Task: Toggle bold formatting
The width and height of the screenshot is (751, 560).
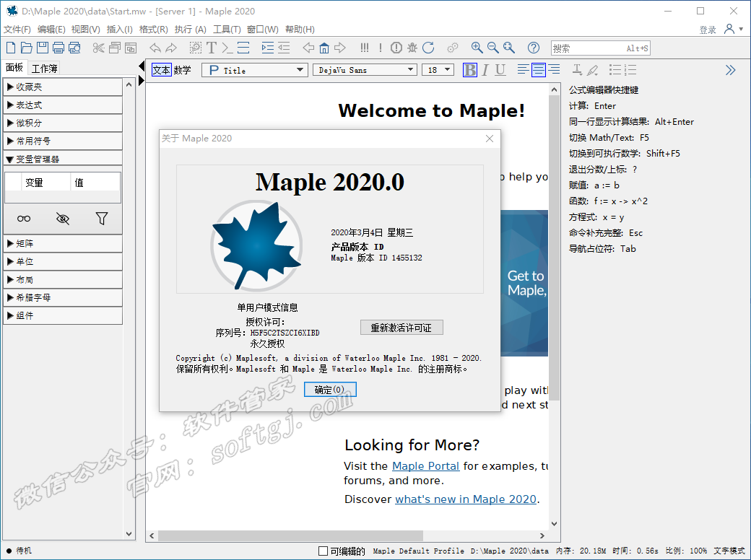Action: (x=470, y=70)
